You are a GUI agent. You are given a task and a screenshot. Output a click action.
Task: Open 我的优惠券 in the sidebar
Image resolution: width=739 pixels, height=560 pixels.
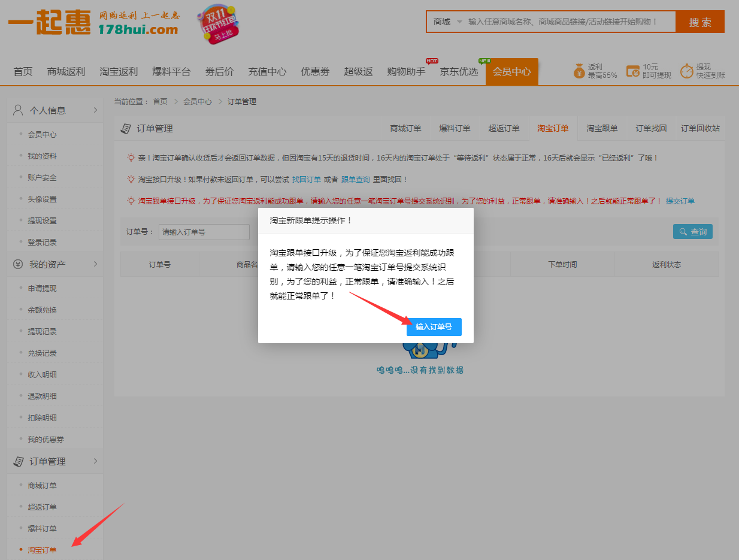coord(46,440)
